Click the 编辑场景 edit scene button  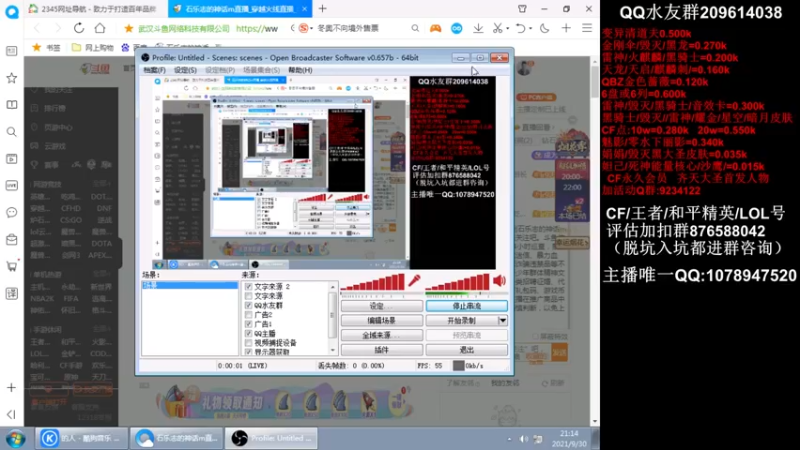point(382,320)
